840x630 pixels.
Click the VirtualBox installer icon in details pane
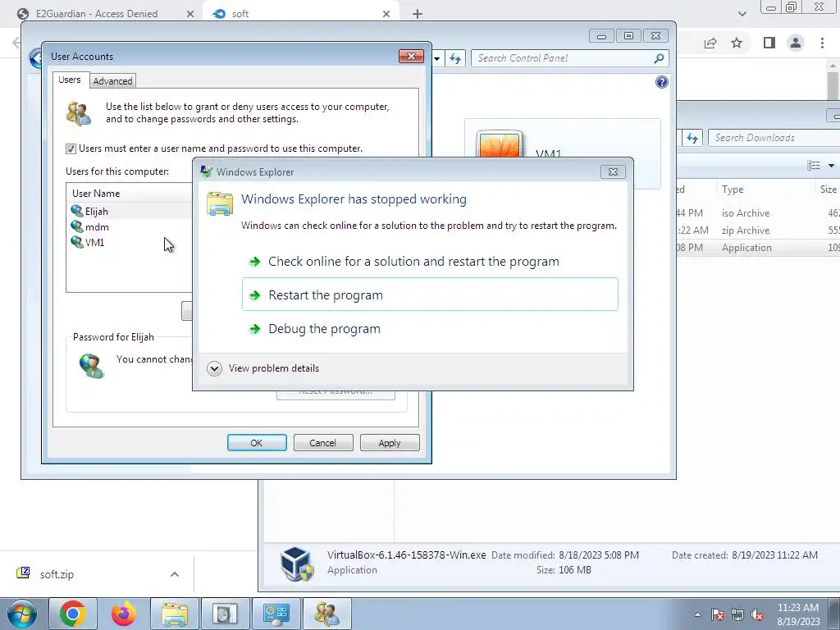coord(297,564)
